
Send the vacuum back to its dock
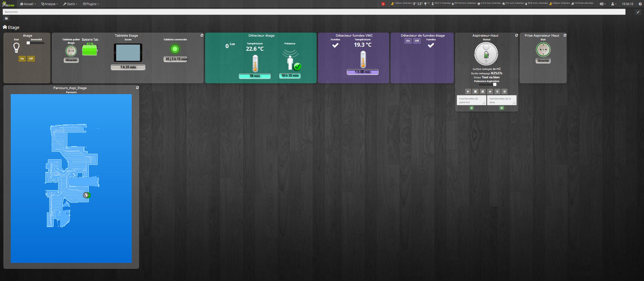[490, 91]
